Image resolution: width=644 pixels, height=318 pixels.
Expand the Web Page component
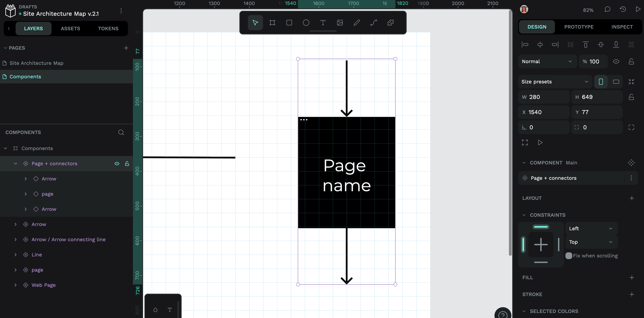coord(16,285)
